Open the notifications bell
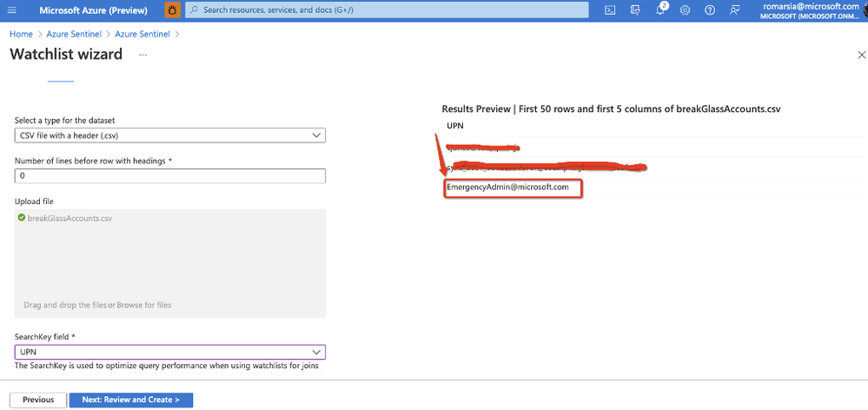This screenshot has height=410, width=868. [x=660, y=10]
